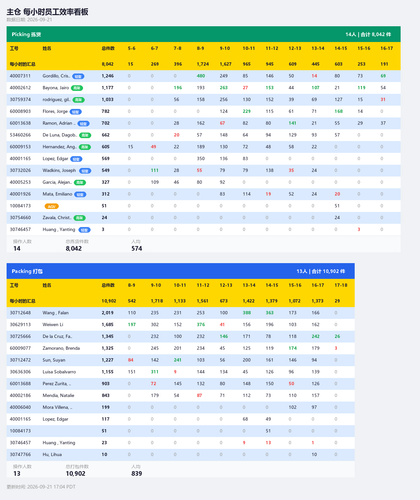Click the name 'rodriguez, gil.' in Picking
Screen dimensions: 420x500
click(x=56, y=100)
